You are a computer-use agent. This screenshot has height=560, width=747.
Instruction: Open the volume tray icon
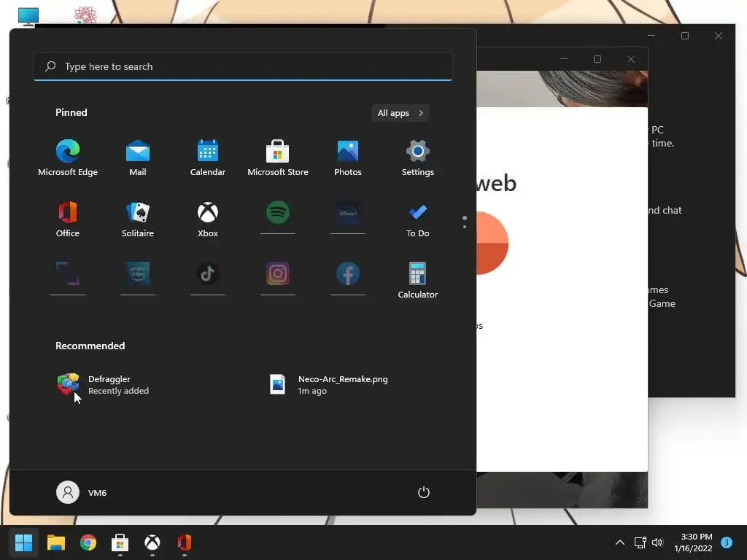(x=657, y=542)
